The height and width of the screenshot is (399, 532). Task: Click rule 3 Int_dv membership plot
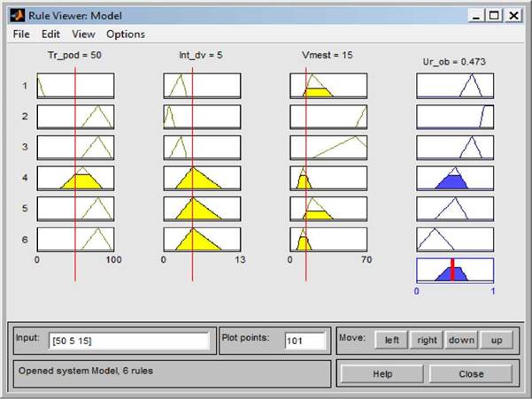tap(202, 148)
